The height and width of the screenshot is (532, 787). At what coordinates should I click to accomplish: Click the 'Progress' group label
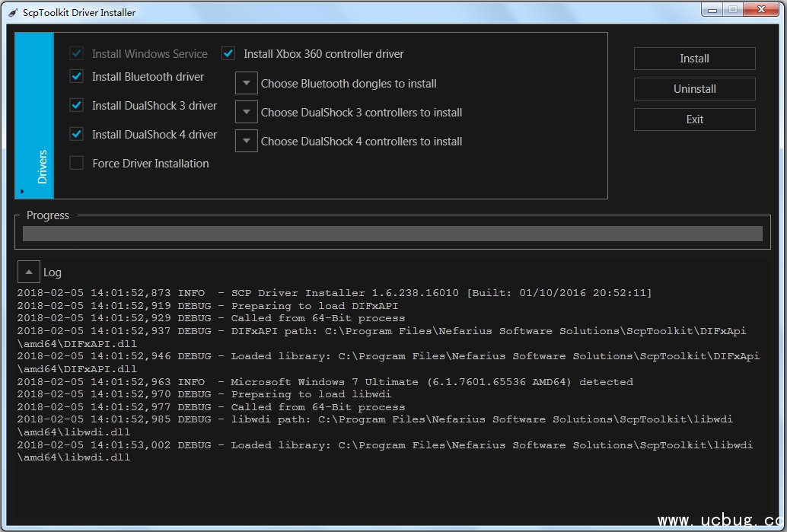(48, 215)
